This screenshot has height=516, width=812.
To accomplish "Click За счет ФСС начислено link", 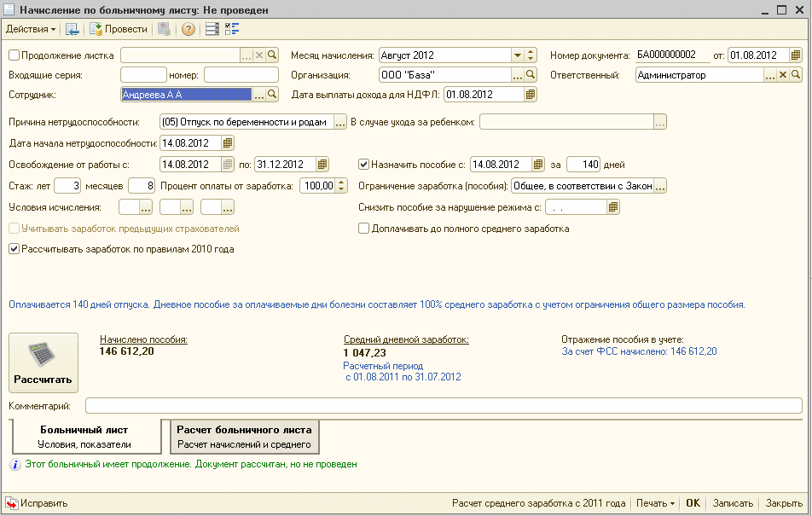I will point(639,351).
